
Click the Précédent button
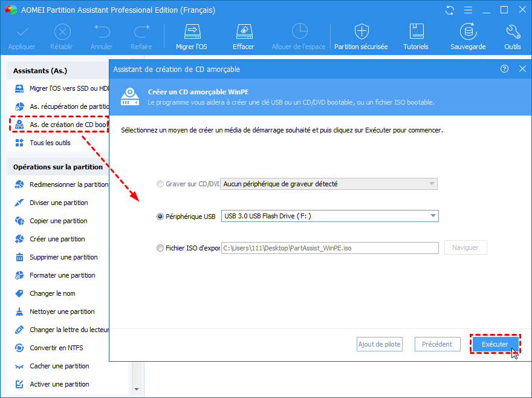(437, 344)
